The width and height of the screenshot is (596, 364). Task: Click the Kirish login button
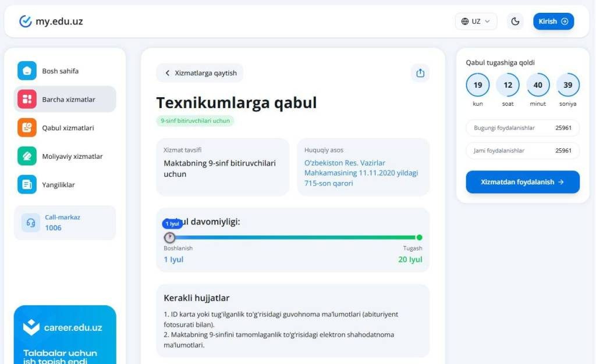pyautogui.click(x=553, y=22)
